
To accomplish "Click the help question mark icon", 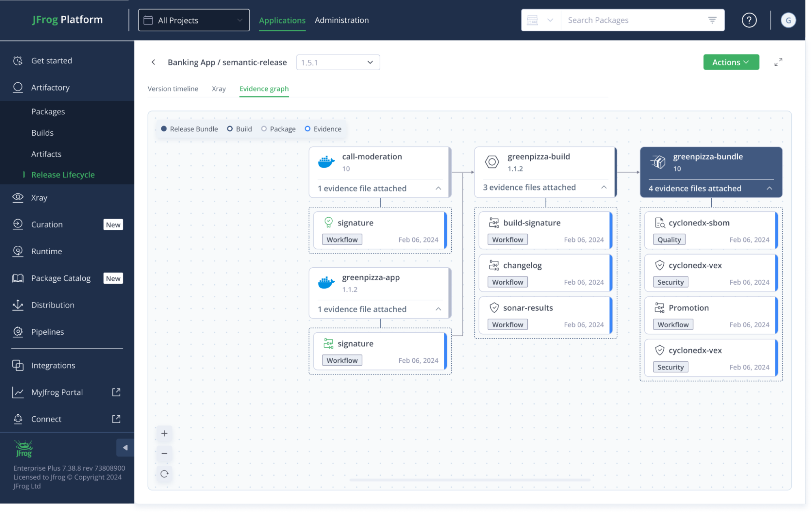I will 749,20.
